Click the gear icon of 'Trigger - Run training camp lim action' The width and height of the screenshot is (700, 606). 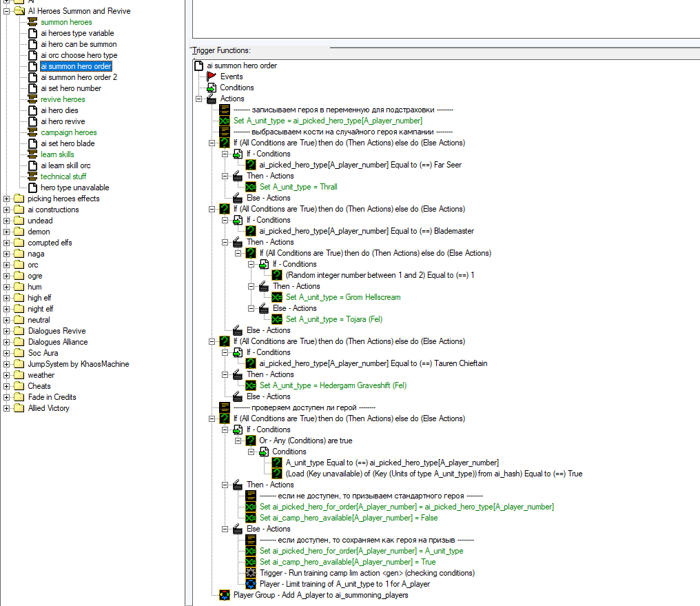pyautogui.click(x=251, y=573)
